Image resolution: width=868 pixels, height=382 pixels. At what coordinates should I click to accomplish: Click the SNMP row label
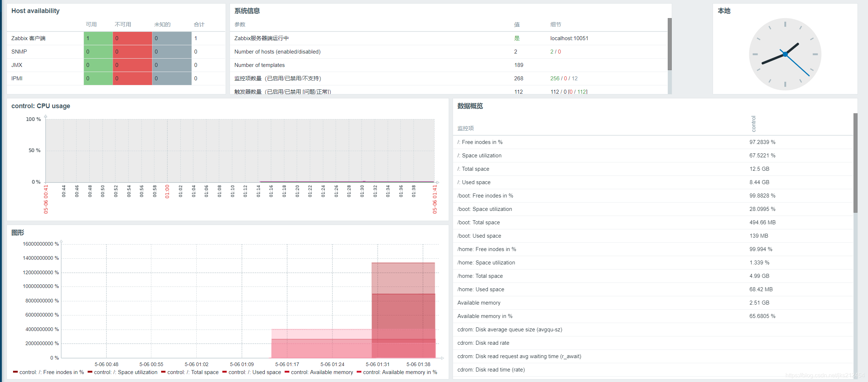(x=19, y=52)
